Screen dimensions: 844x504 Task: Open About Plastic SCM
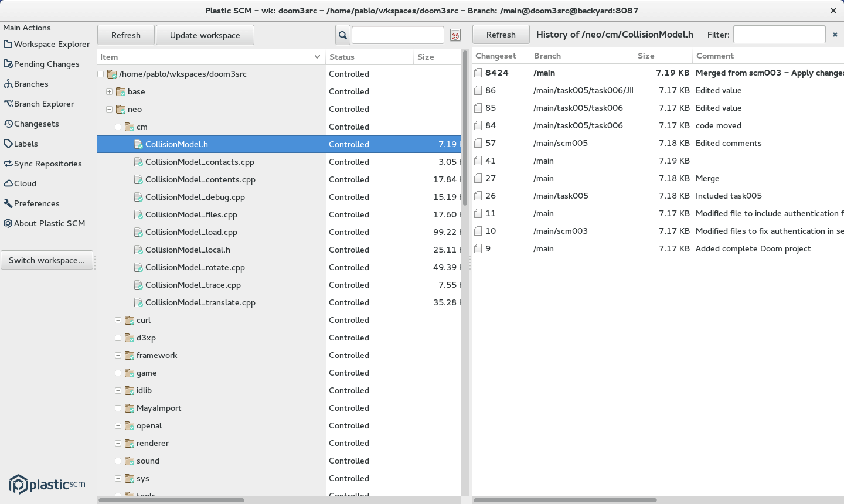coord(45,223)
